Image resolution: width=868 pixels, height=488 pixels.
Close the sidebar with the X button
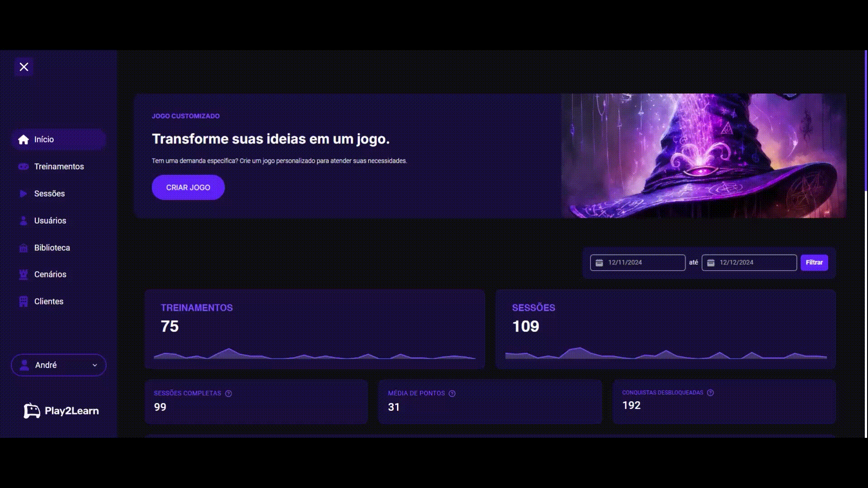(x=24, y=67)
